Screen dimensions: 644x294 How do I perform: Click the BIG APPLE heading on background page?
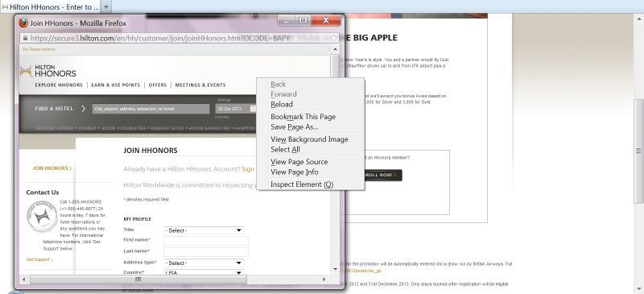point(371,38)
